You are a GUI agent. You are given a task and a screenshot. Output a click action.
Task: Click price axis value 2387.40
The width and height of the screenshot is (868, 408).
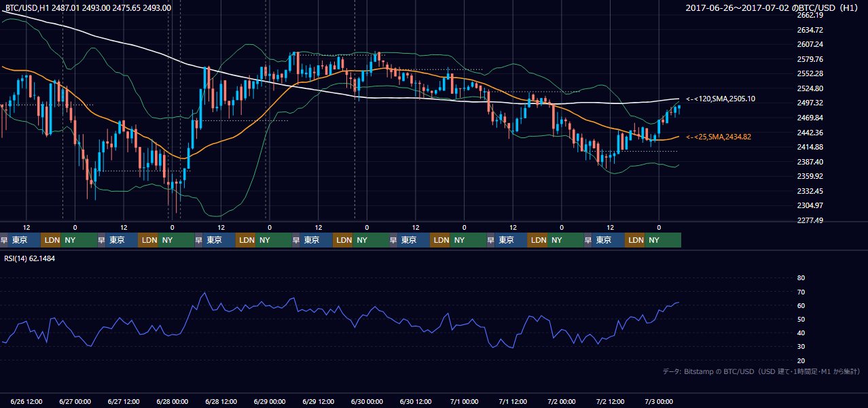810,162
